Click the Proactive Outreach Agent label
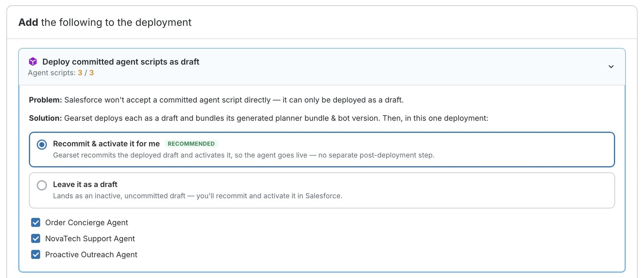This screenshot has height=278, width=644. click(x=91, y=255)
